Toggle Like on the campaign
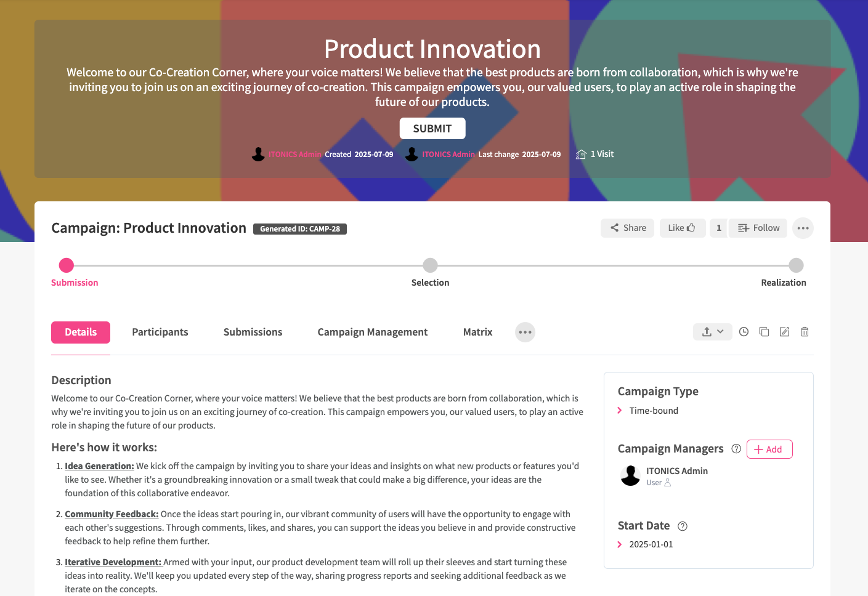Viewport: 868px width, 596px height. (682, 228)
